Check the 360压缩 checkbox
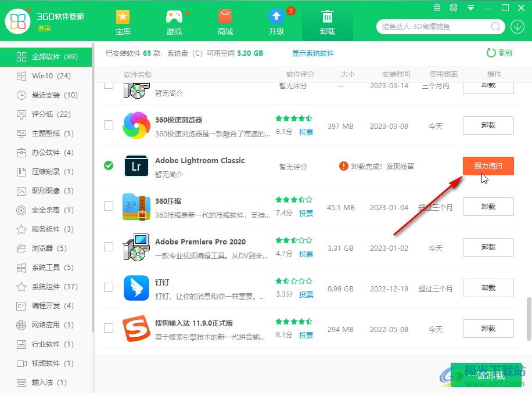The height and width of the screenshot is (393, 532). (x=109, y=206)
